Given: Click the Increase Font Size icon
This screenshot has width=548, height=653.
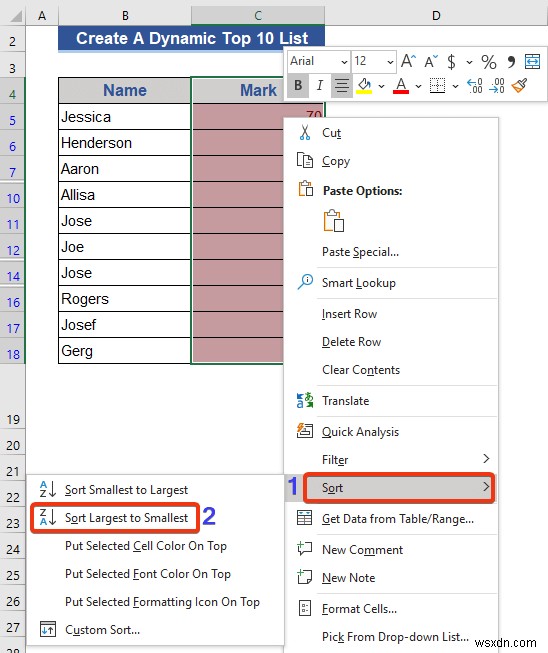Looking at the screenshot, I should point(408,61).
